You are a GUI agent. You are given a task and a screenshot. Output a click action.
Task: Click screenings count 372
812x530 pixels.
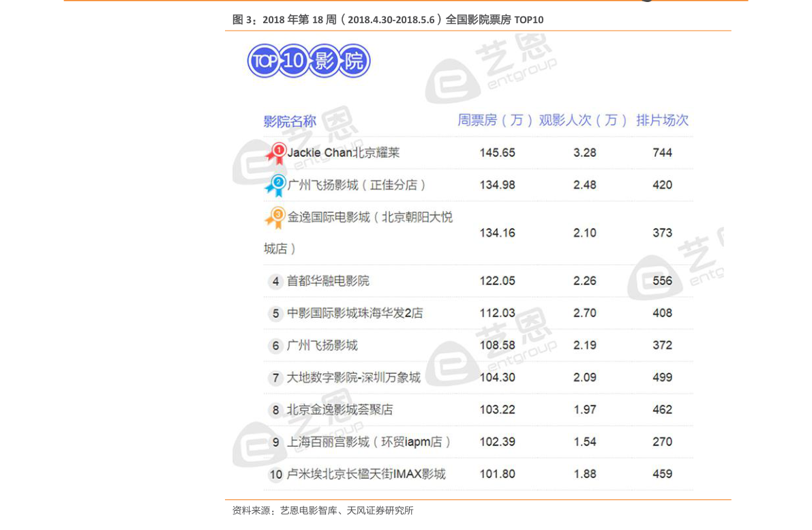click(x=662, y=345)
